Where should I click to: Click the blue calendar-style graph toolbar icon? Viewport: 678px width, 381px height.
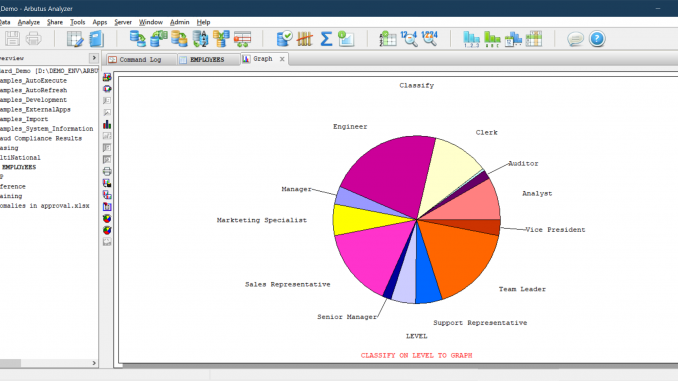(x=107, y=207)
